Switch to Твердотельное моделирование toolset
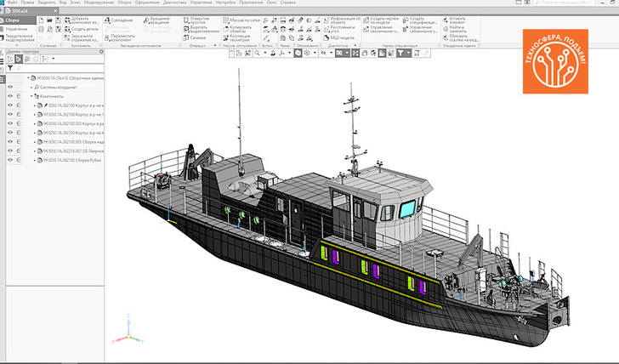This screenshot has width=619, height=364. (x=18, y=38)
